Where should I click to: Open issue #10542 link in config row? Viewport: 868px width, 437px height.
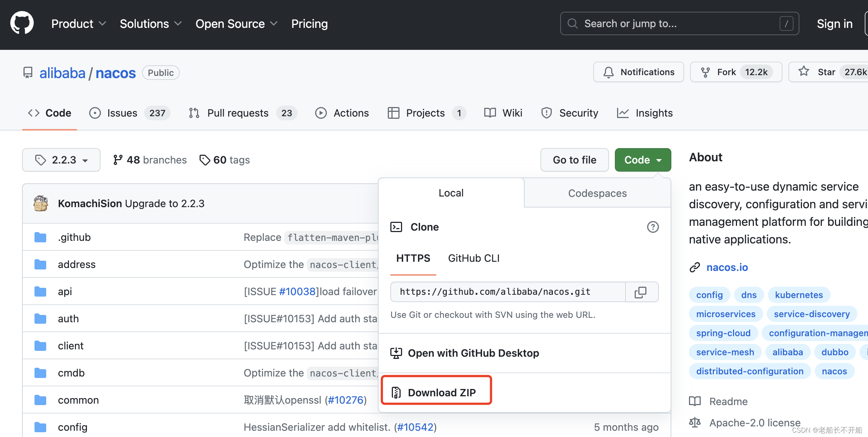coord(415,427)
